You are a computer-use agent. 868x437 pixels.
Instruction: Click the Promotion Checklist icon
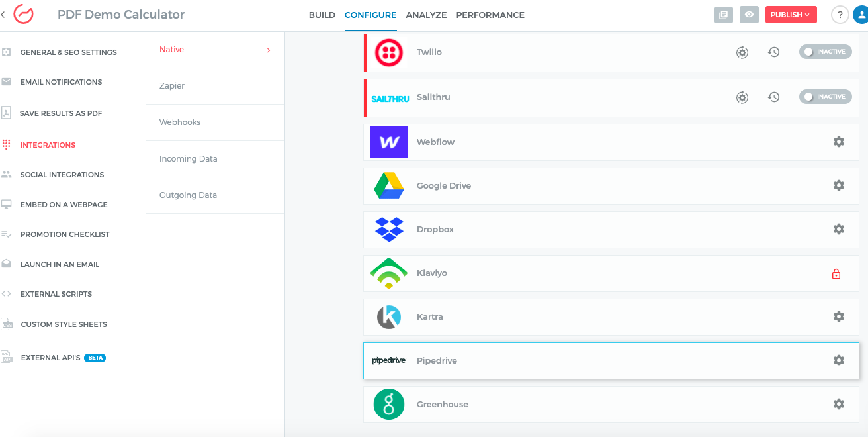pos(6,234)
